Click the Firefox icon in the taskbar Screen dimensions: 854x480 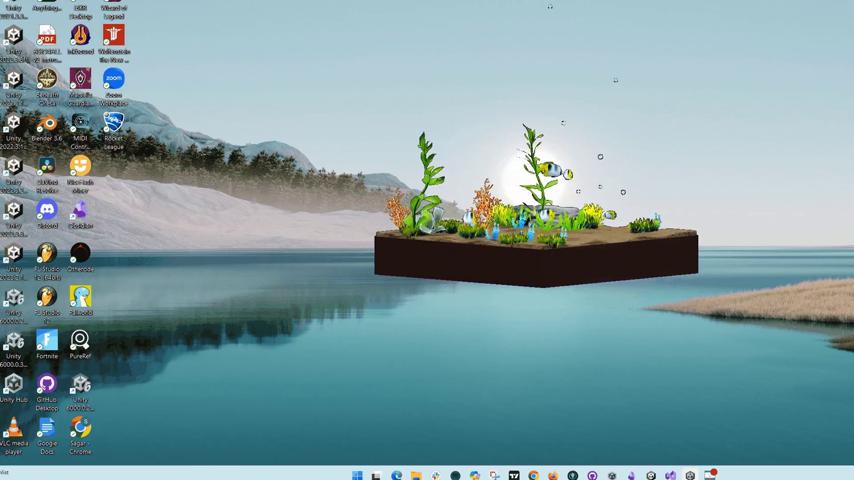click(553, 475)
